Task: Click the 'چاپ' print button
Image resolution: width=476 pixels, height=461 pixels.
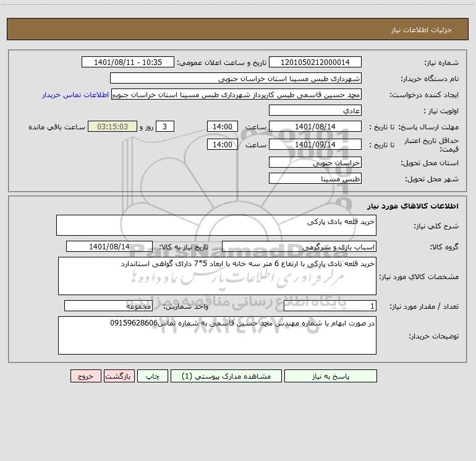Action: (153, 376)
